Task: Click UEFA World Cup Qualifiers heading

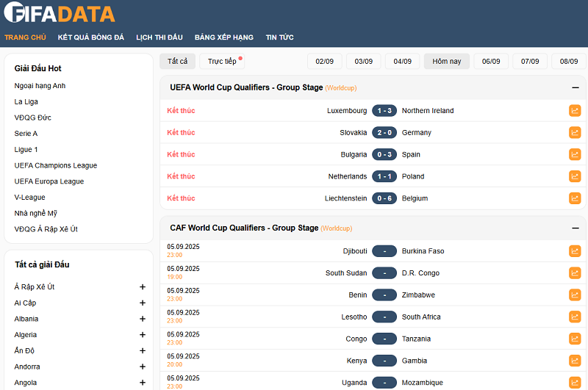Action: tap(246, 87)
